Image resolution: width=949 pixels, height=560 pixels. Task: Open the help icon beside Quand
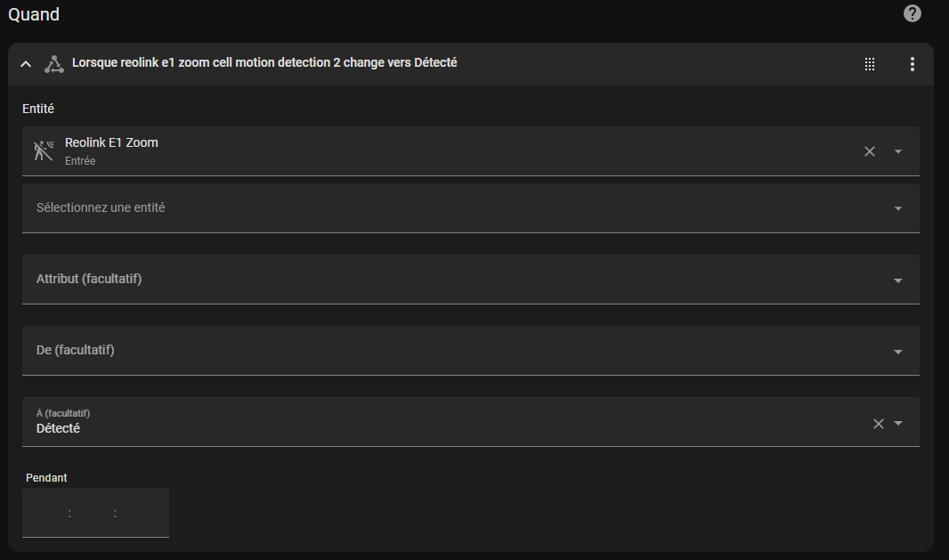coord(912,13)
